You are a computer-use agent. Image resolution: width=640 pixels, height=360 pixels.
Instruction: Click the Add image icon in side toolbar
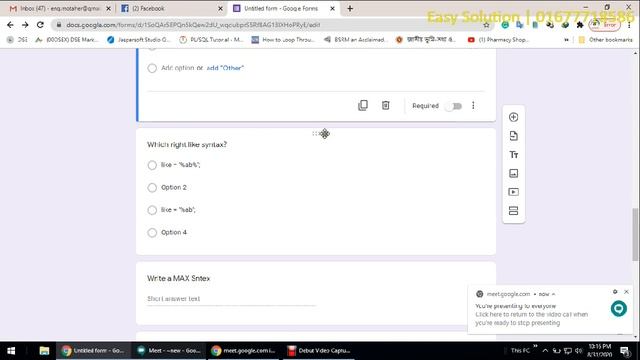click(513, 173)
